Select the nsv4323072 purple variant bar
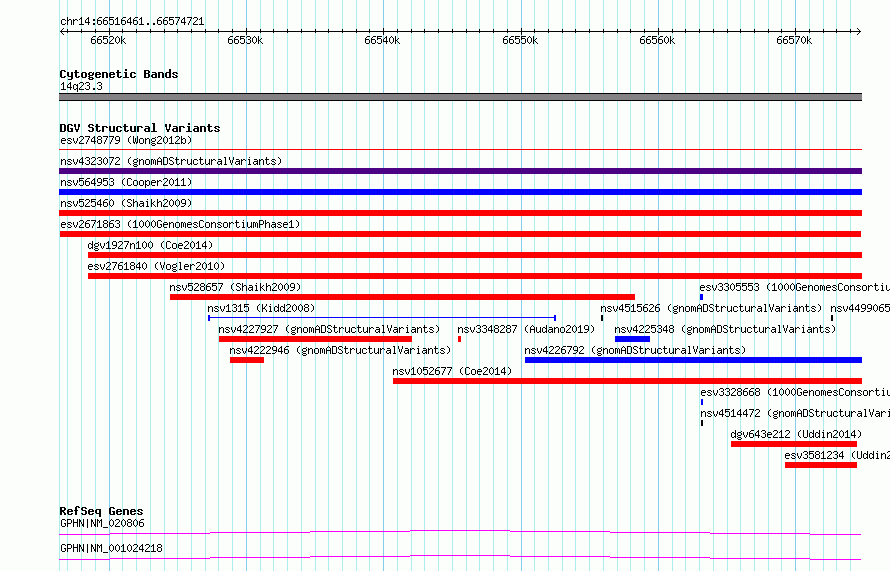This screenshot has height=571, width=890. pos(460,171)
